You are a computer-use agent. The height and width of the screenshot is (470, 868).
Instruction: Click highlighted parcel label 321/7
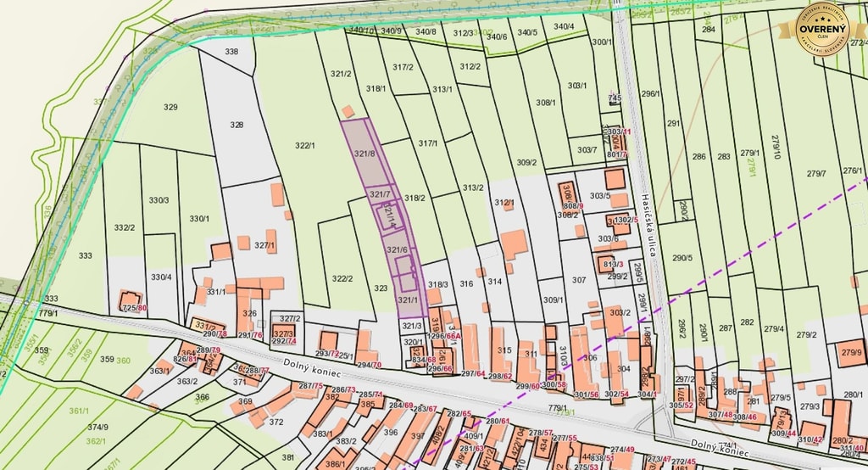pos(381,194)
